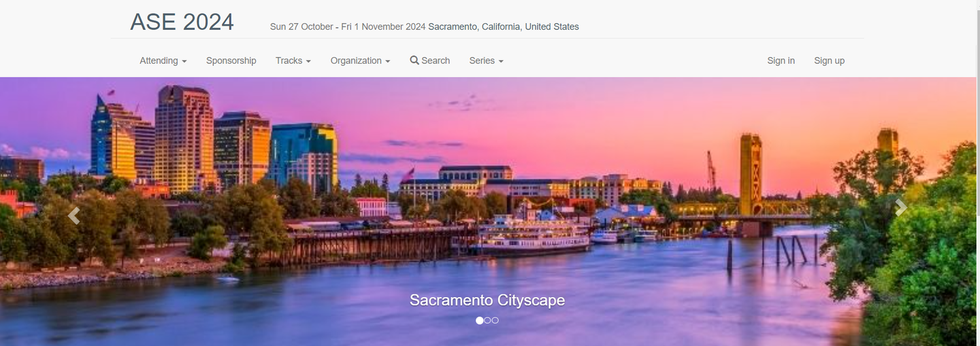980x346 pixels.
Task: Click the Sacramento Cityscape caption text
Action: [x=487, y=300]
